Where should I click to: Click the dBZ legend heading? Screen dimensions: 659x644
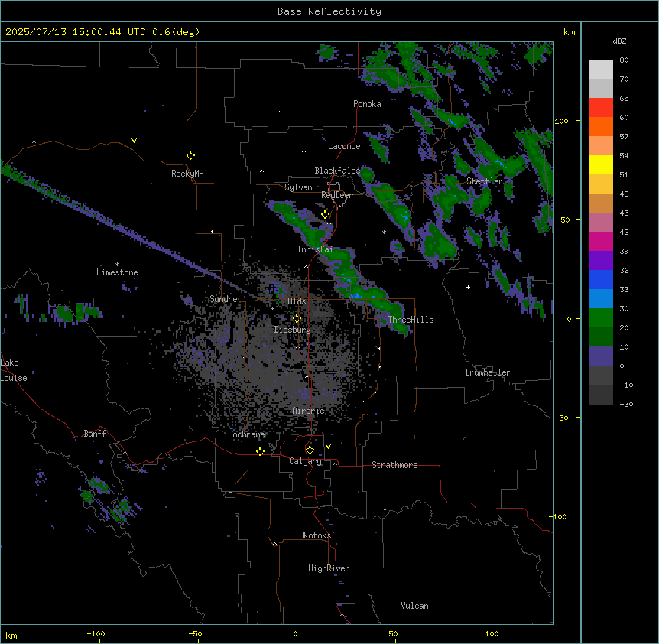click(619, 41)
